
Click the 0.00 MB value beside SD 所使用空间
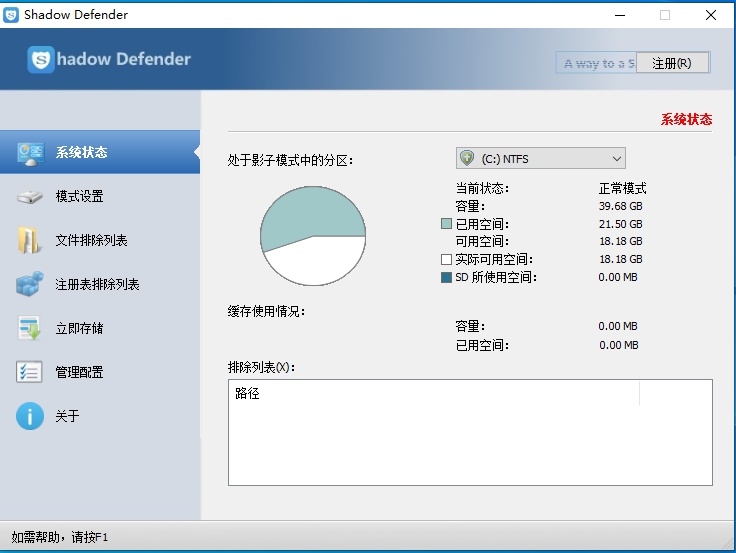(x=618, y=277)
